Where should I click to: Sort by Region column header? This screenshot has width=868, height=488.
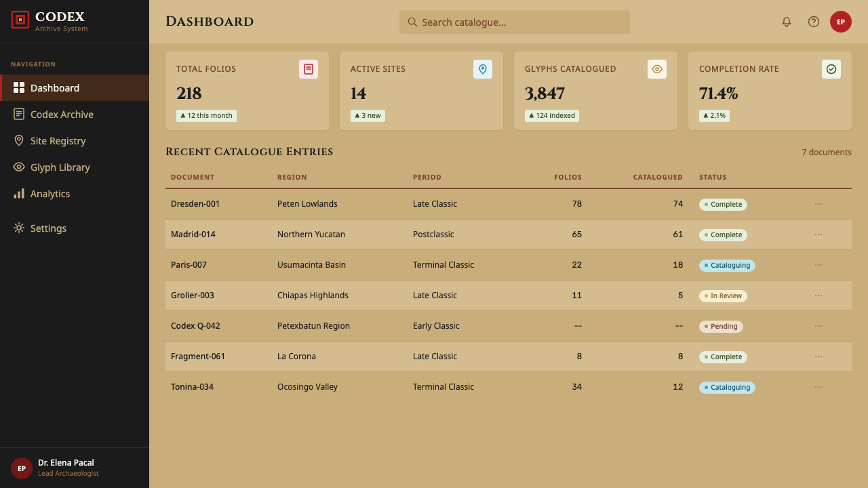(x=292, y=177)
